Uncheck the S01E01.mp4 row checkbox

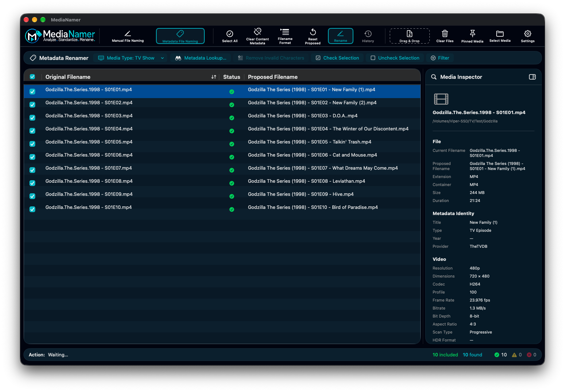tap(32, 92)
